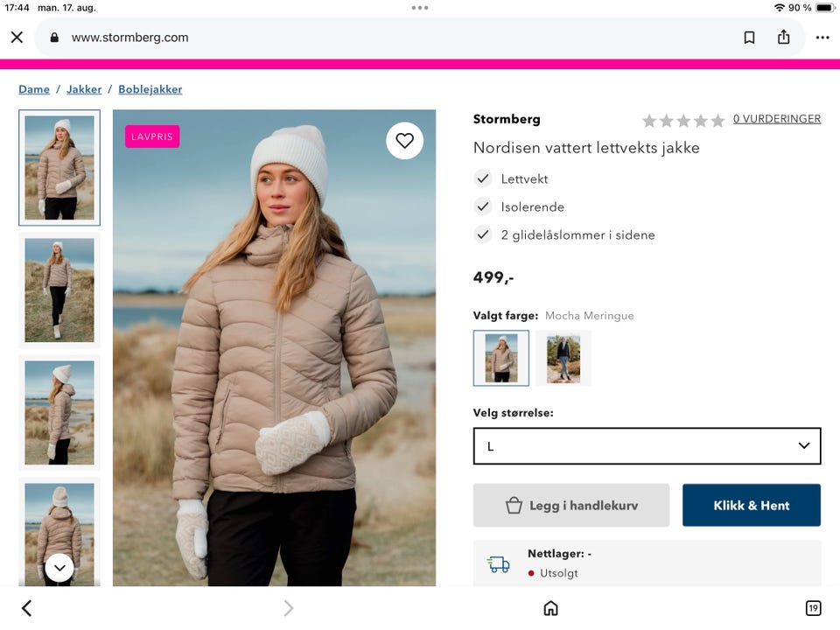The width and height of the screenshot is (840, 630).
Task: Add jacket to favorites with heart icon
Action: (x=404, y=140)
